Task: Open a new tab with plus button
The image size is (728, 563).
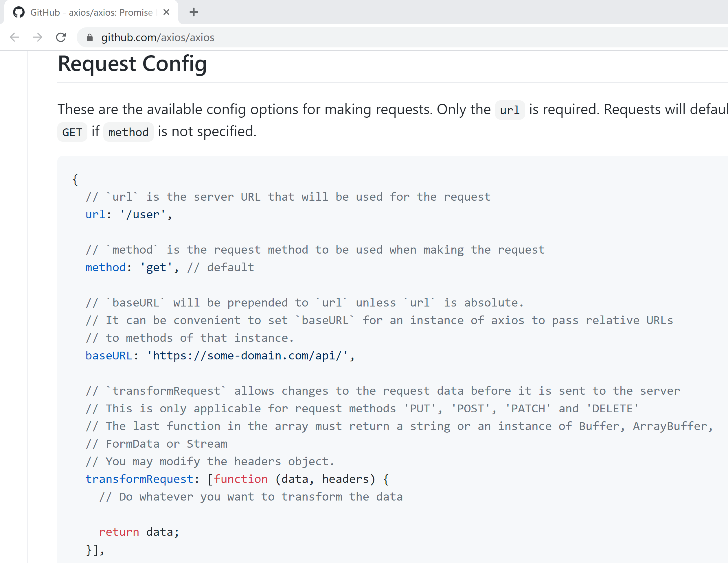Action: click(x=194, y=12)
